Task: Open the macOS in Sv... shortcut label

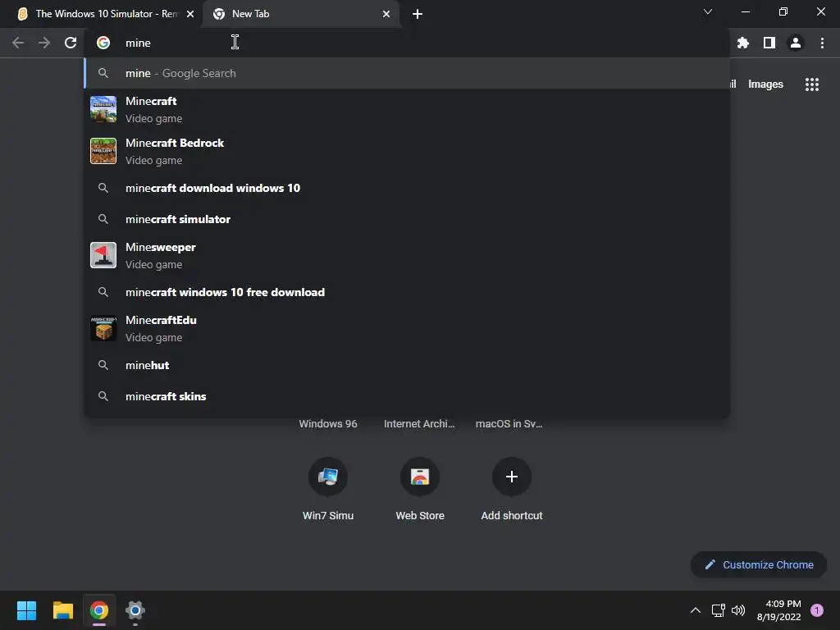Action: coord(509,424)
